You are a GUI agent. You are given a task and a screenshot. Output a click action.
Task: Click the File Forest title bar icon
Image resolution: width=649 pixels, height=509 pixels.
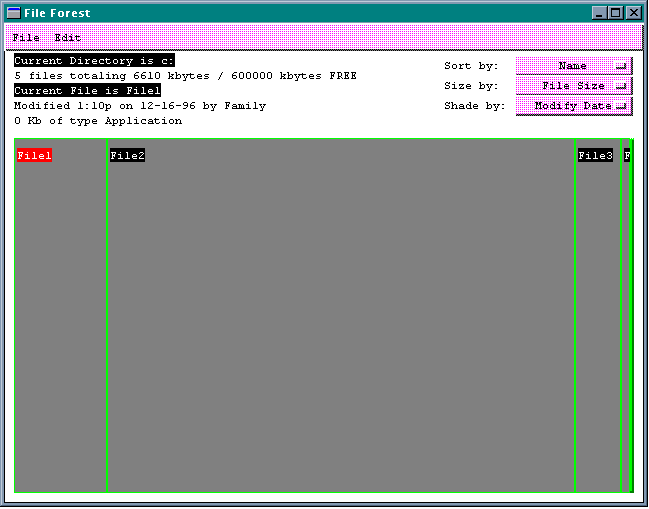point(14,13)
